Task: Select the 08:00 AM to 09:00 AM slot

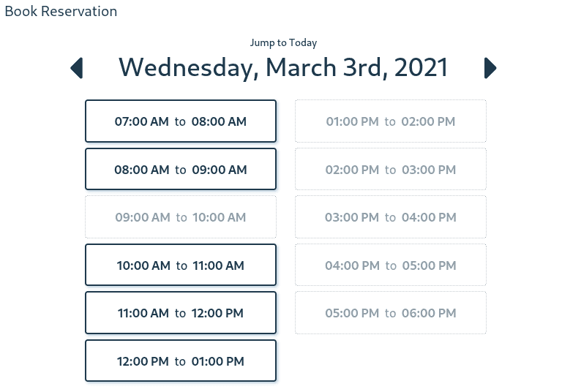Action: click(x=181, y=170)
